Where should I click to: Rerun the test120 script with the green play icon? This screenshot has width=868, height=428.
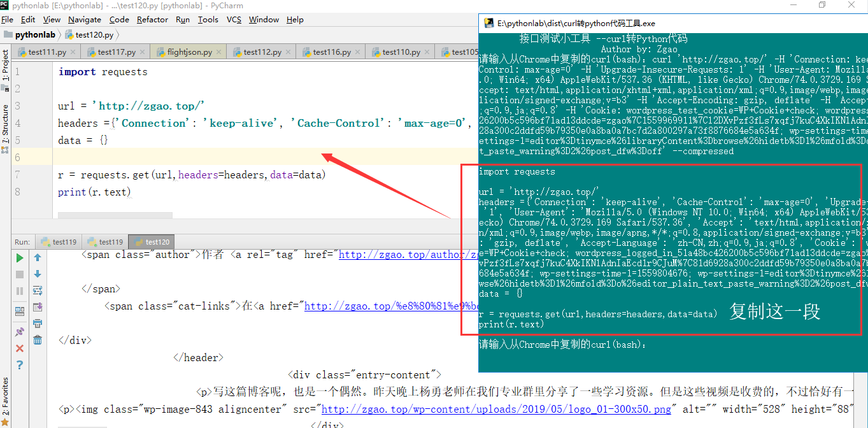click(19, 257)
